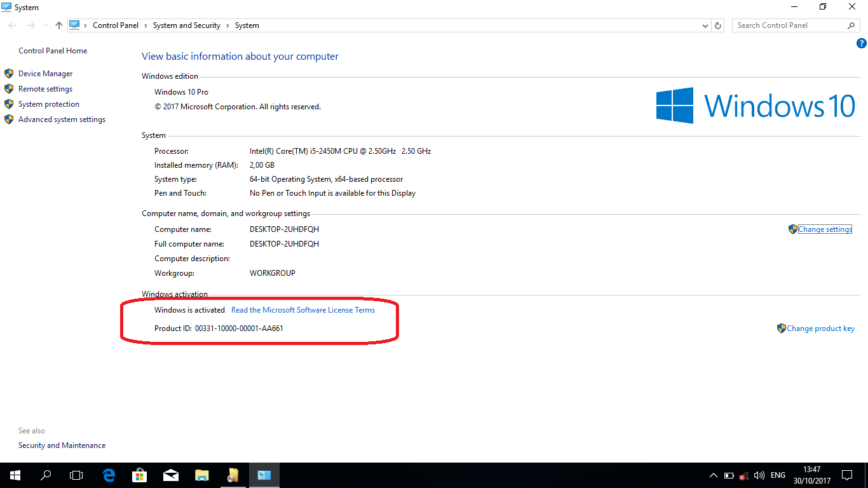Navigate up one level with the up arrow
Image resolution: width=868 pixels, height=488 pixels.
click(58, 25)
